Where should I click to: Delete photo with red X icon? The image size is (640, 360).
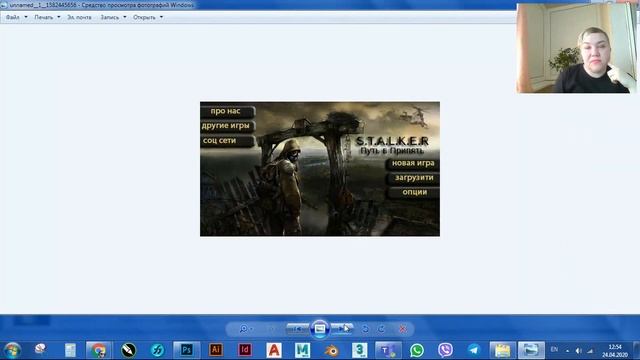[403, 329]
